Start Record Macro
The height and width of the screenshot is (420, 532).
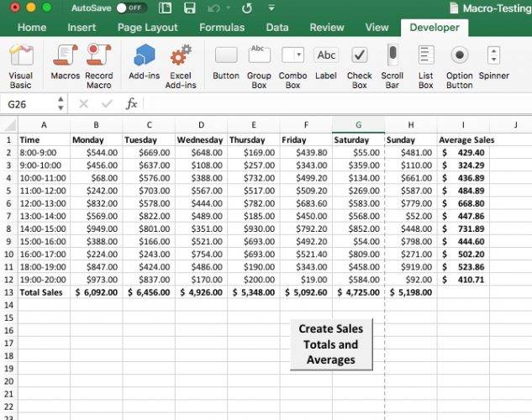click(98, 66)
